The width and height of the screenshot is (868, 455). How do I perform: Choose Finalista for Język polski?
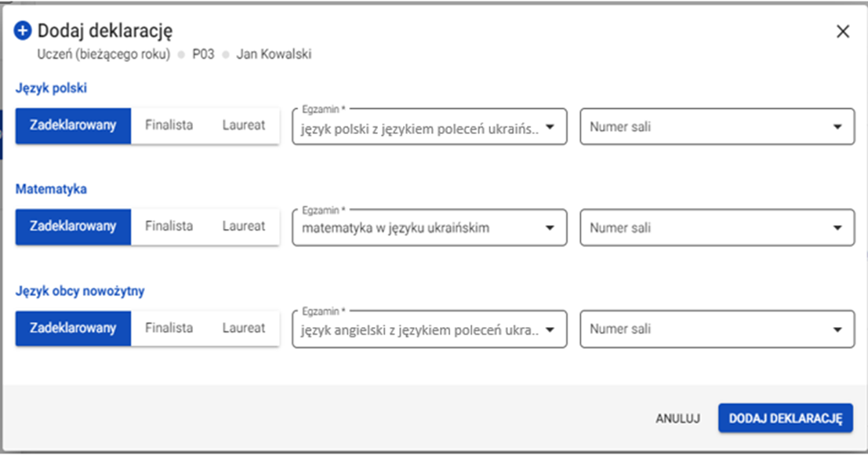(x=169, y=126)
